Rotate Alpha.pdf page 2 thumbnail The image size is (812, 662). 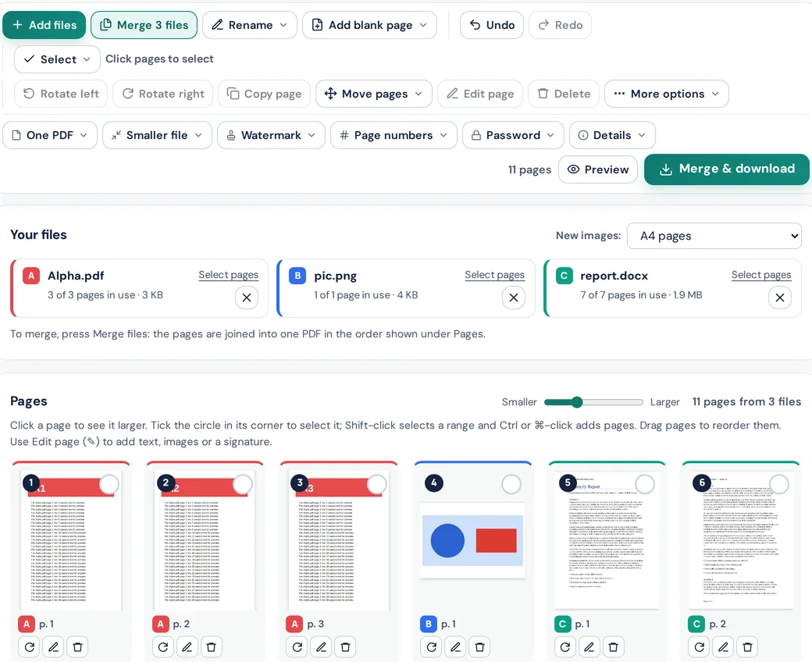tap(163, 646)
